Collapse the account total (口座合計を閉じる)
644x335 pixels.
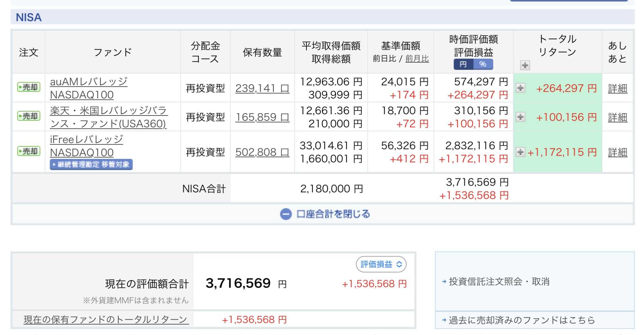point(325,214)
